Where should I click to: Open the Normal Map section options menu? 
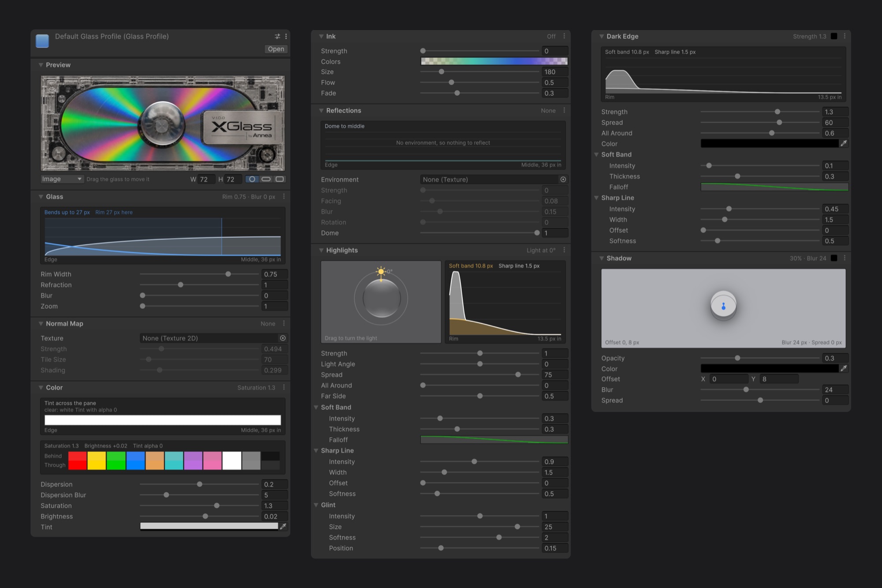[x=284, y=323]
